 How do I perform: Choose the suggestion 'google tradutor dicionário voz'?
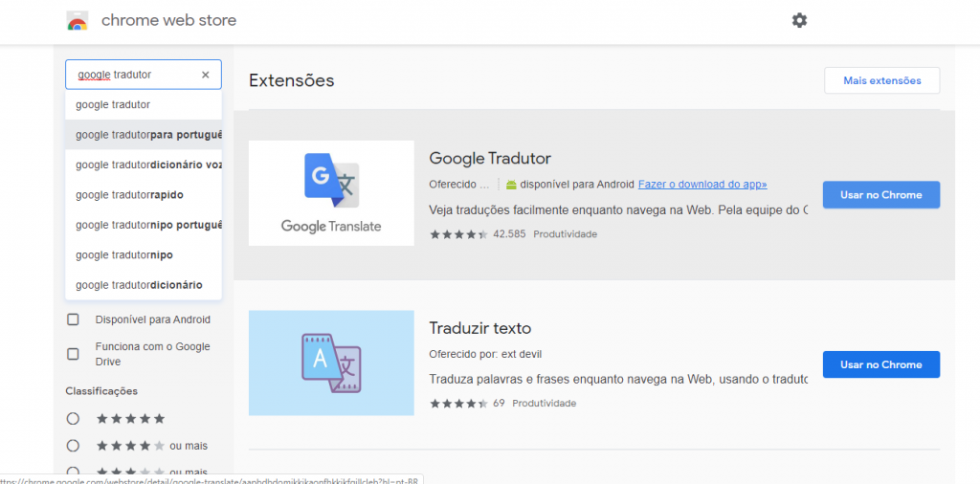pyautogui.click(x=144, y=165)
